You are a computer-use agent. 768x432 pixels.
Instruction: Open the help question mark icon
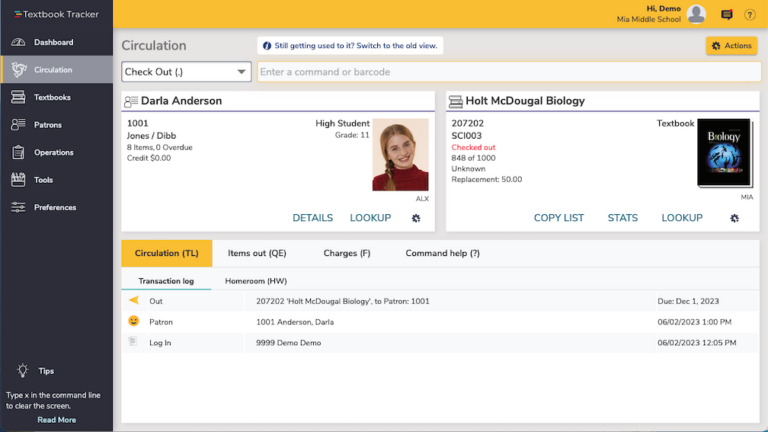pos(750,15)
